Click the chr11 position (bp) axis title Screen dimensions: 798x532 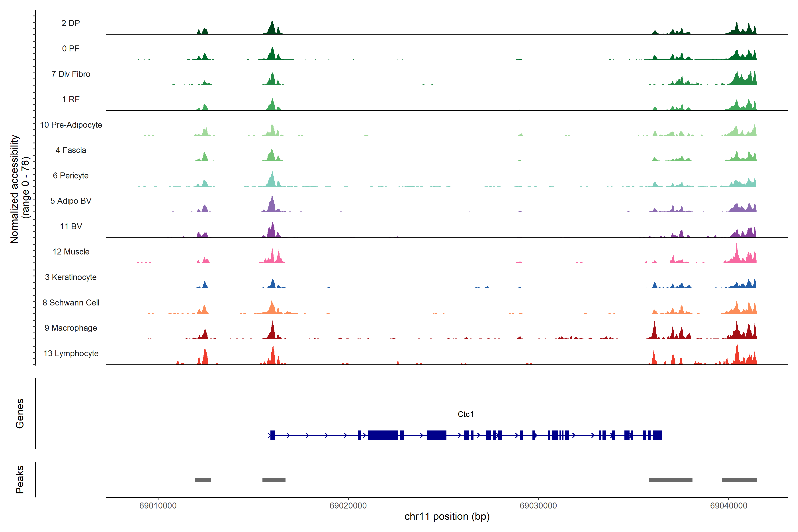click(447, 517)
